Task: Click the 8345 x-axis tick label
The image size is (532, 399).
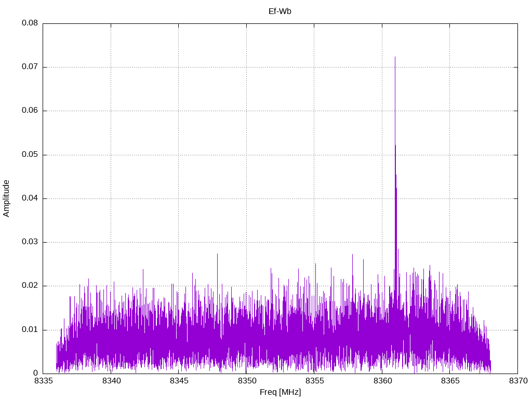Action: (179, 381)
